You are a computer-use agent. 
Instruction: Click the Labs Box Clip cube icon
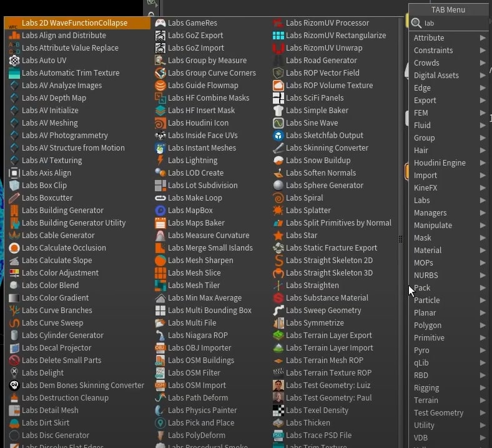tap(14, 185)
